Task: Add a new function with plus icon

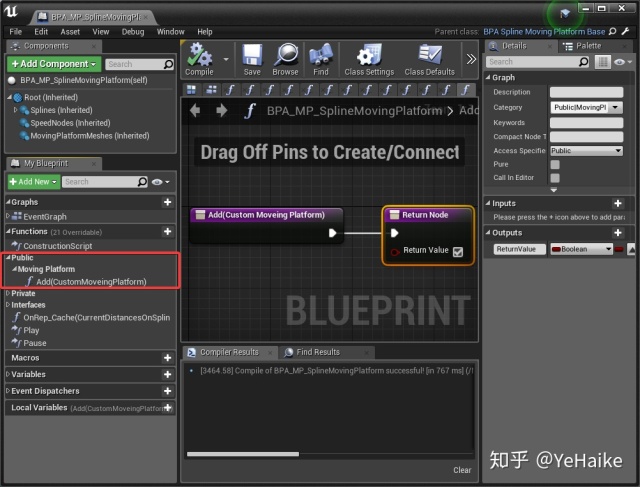Action: pos(167,231)
